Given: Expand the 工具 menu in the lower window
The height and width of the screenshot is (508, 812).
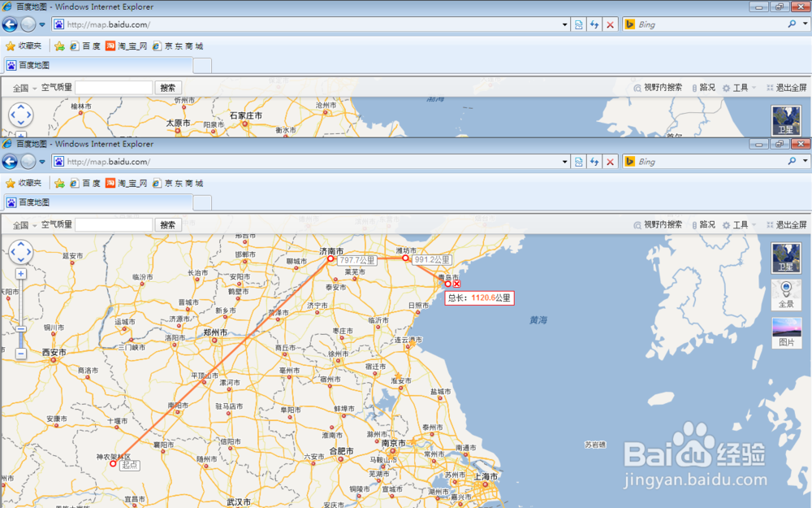Looking at the screenshot, I should coord(740,225).
